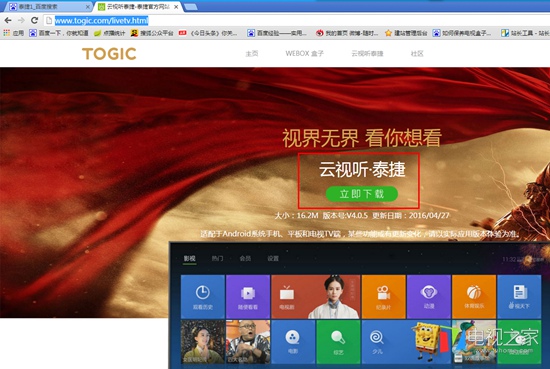Open the 云视听泰捷 navigation item
550x369 pixels.
367,53
